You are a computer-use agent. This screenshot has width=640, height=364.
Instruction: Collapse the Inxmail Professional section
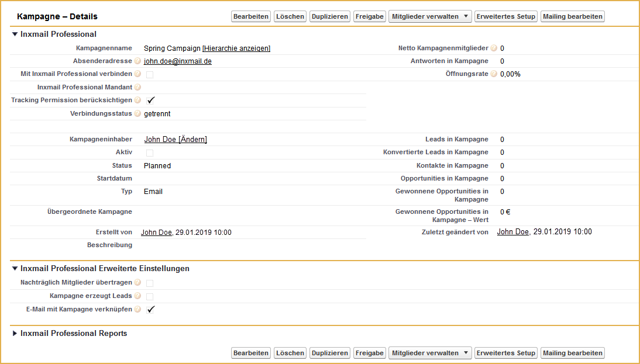pos(15,34)
